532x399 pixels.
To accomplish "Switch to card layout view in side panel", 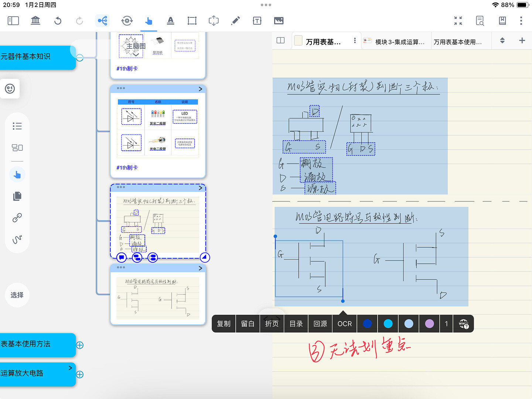I will (17, 148).
